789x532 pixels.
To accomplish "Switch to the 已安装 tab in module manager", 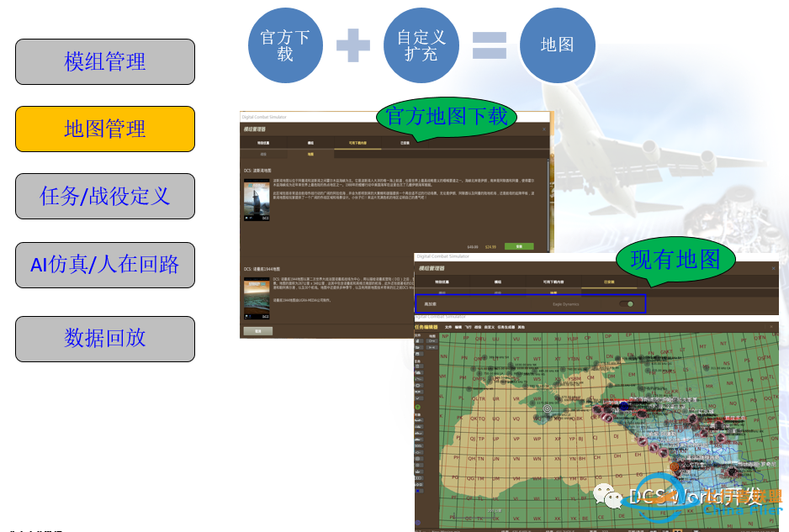I will pyautogui.click(x=609, y=282).
